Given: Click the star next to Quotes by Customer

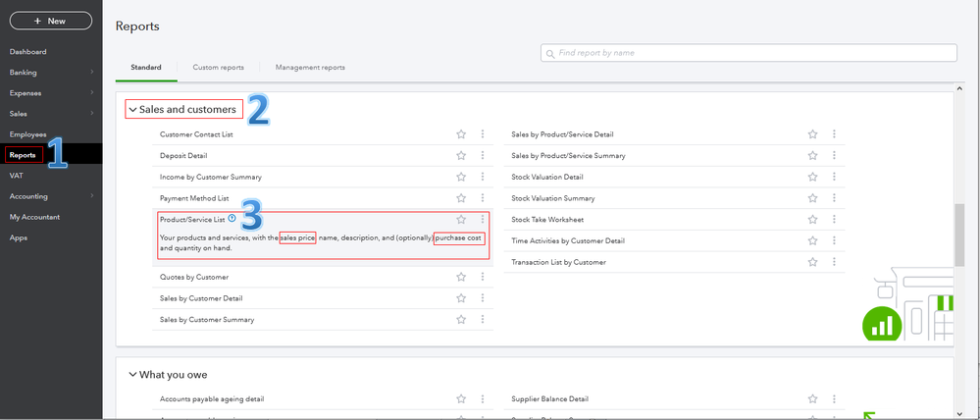Looking at the screenshot, I should point(461,277).
